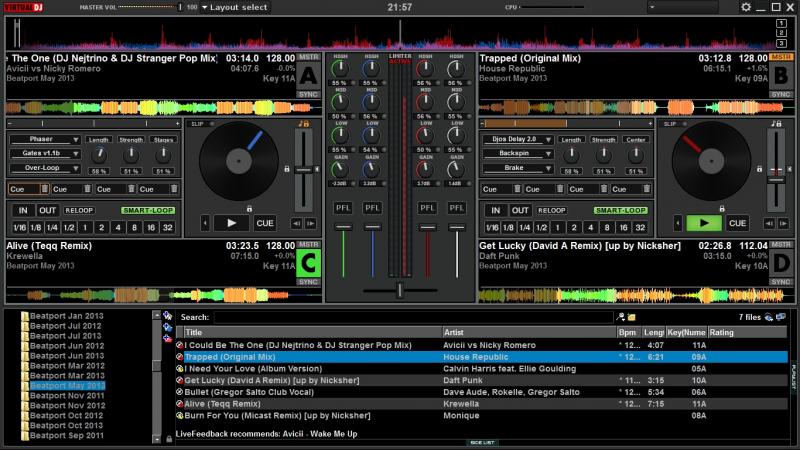Delete first cue point on deck A

pos(44,189)
